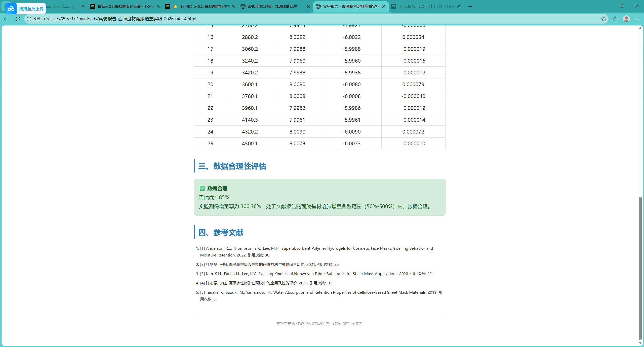644x347 pixels.
Task: Click the cloud upload drag-here widget
Action: (26, 9)
